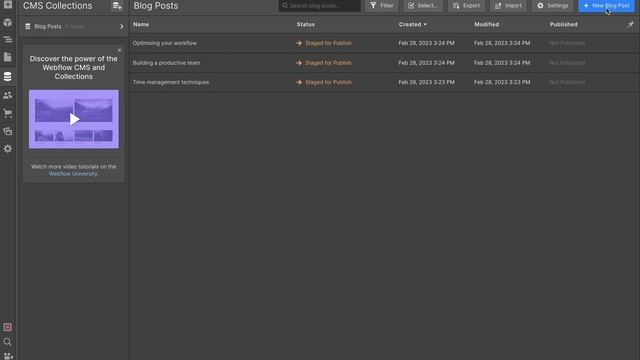Open the Components cube icon
Viewport: 640px width, 360px height.
pos(7,22)
